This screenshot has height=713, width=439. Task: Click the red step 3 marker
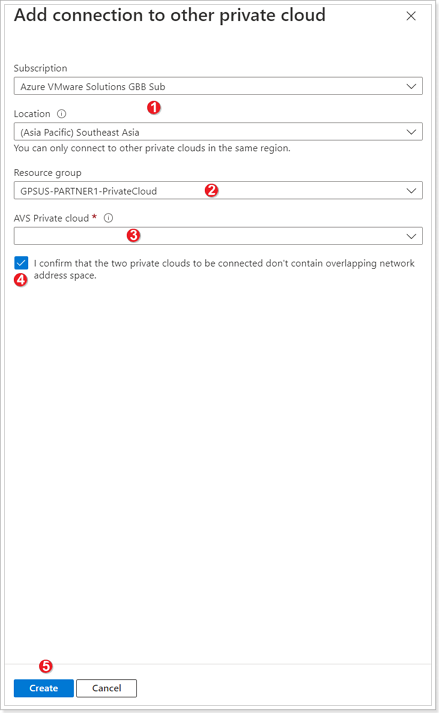tap(133, 235)
